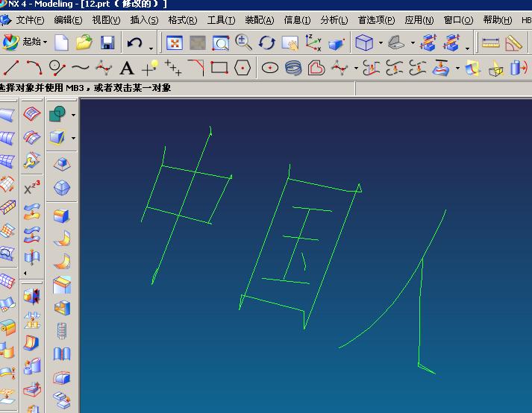Expand the blue cube primitive dropdown arrow
The width and height of the screenshot is (532, 413).
(x=73, y=138)
